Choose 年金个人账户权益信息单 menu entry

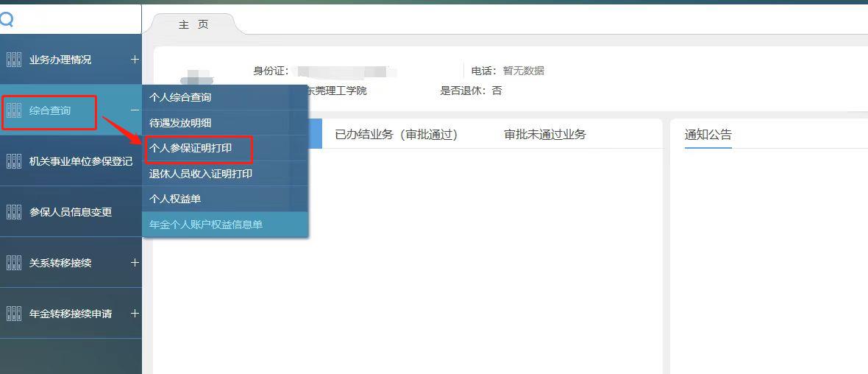[206, 225]
